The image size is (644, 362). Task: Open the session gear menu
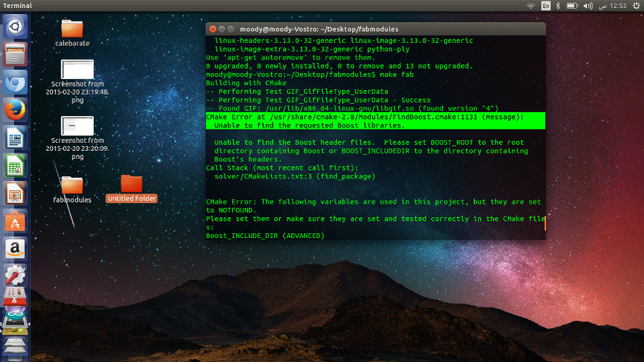click(636, 6)
